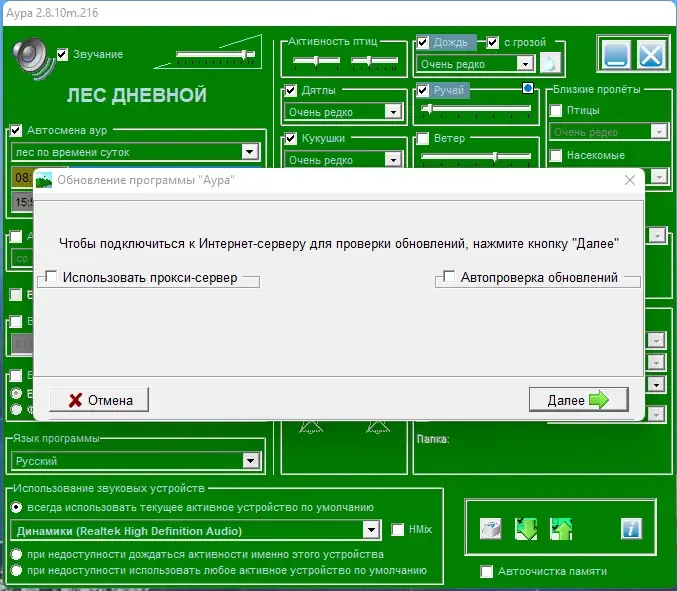Select use any active device radio option
The width and height of the screenshot is (677, 591).
point(16,570)
